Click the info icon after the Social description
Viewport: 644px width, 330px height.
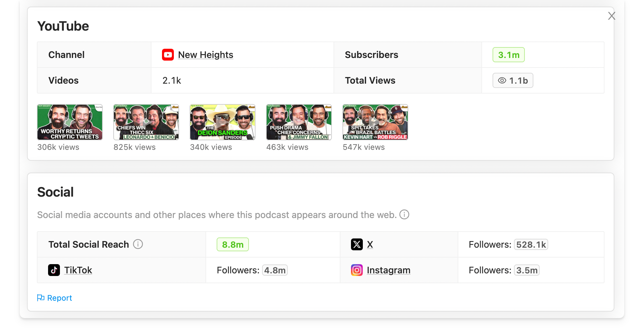pos(404,215)
